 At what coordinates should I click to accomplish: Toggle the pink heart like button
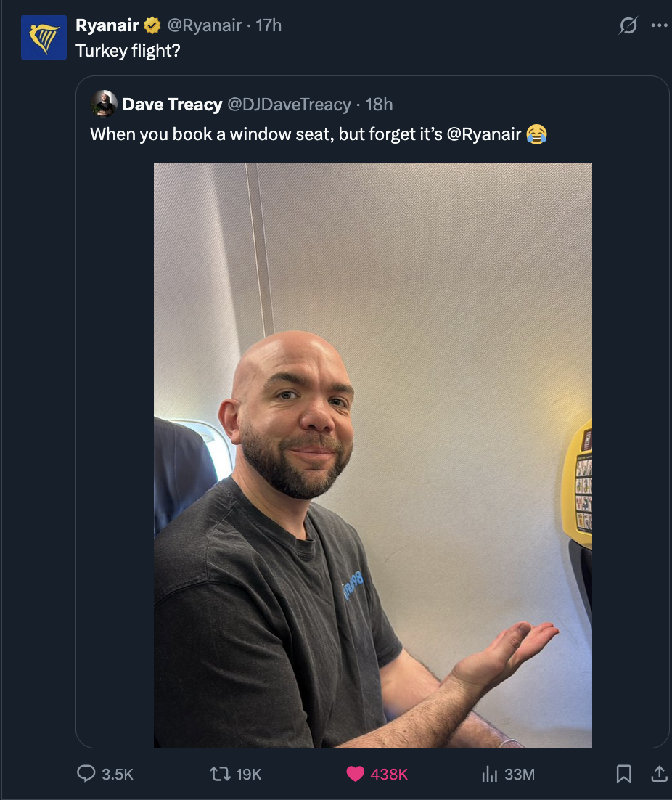[x=356, y=774]
